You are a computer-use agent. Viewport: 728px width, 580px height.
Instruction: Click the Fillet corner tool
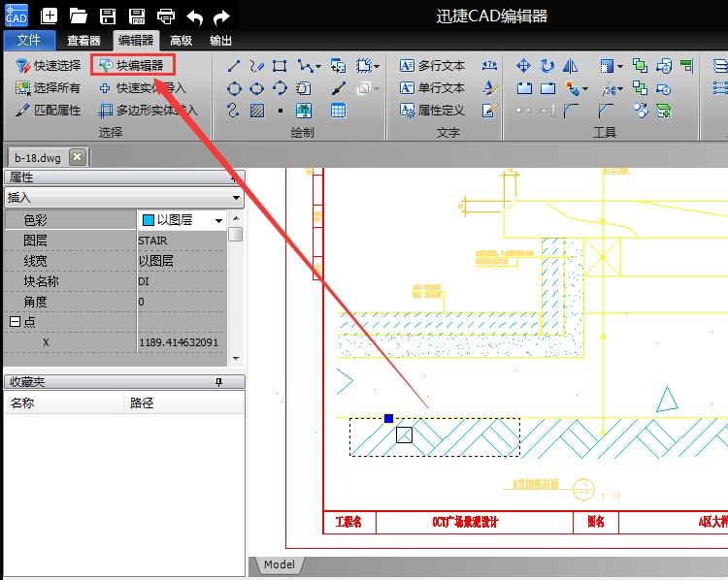[x=571, y=111]
